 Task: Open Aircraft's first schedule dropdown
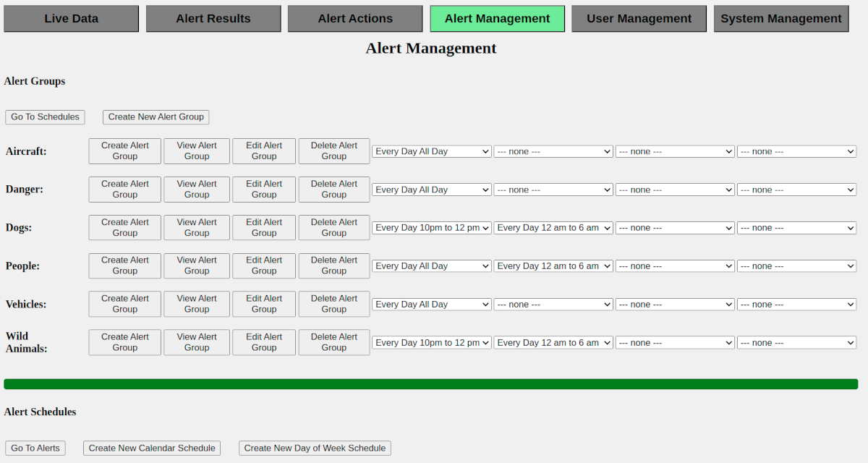click(432, 152)
